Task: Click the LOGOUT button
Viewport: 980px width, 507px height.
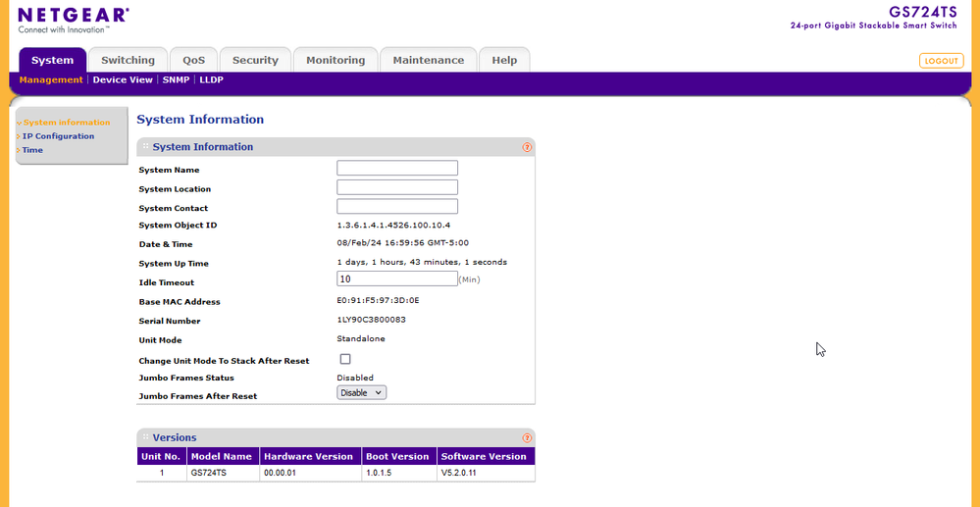Action: coord(941,61)
